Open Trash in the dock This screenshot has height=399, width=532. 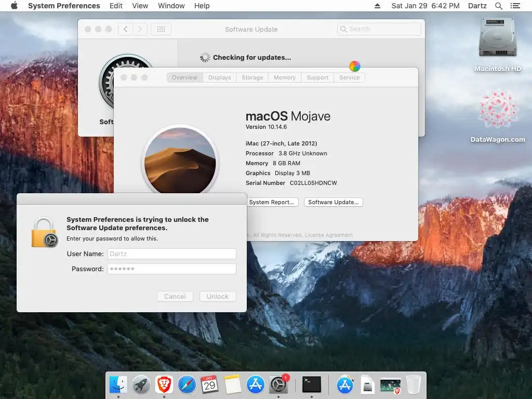click(413, 385)
